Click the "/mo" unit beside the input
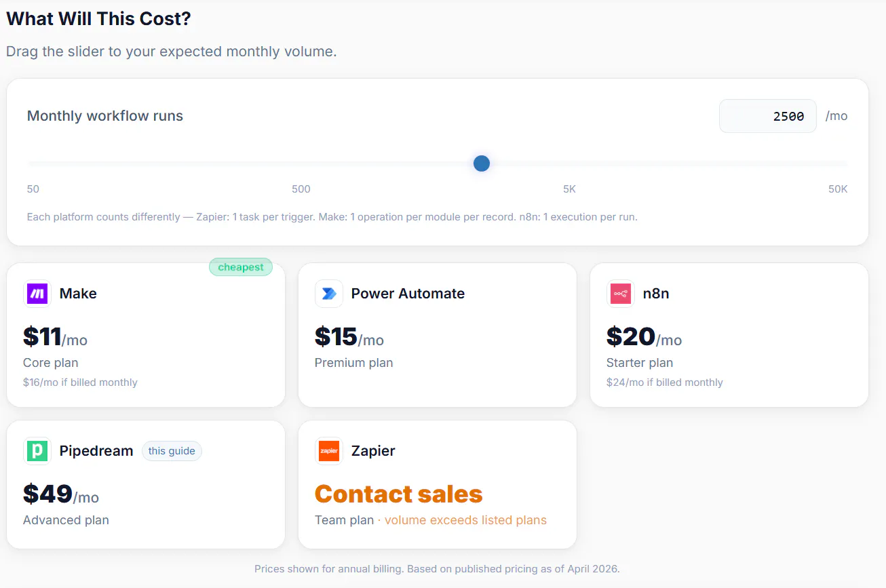The width and height of the screenshot is (886, 588). point(836,116)
